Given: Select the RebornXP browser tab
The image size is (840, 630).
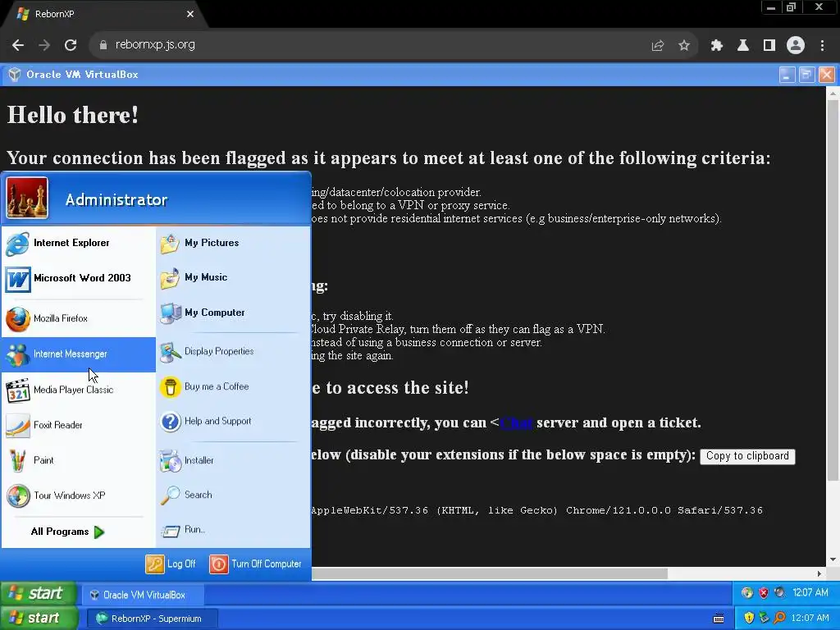Looking at the screenshot, I should tap(104, 15).
